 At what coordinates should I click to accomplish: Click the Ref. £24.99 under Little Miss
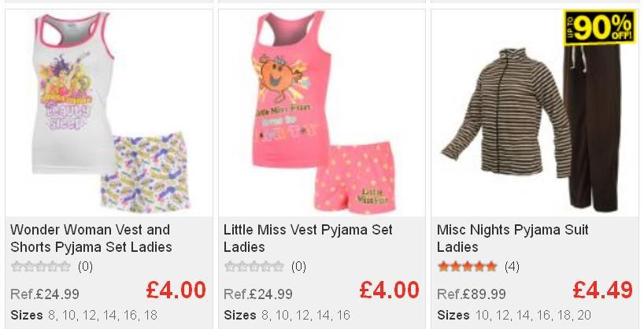tap(258, 294)
